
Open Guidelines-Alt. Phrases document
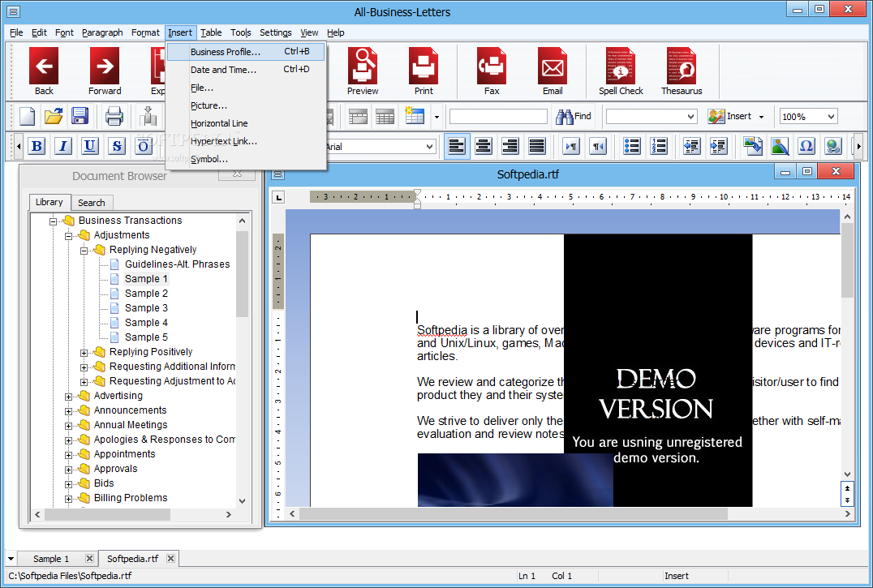tap(177, 264)
